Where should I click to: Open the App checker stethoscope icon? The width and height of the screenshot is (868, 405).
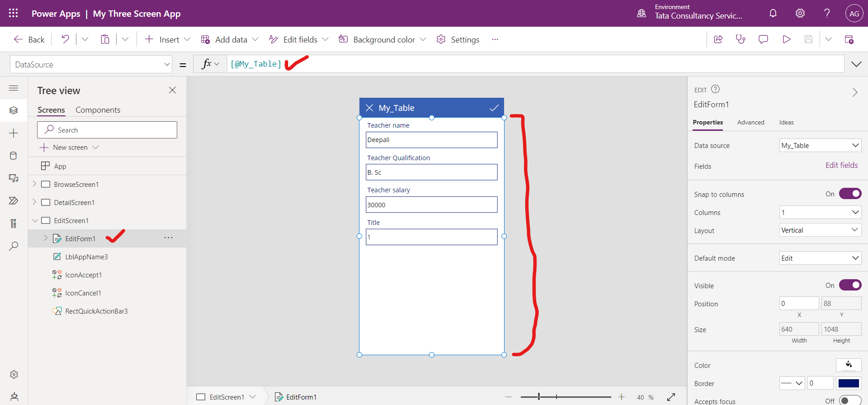coord(741,39)
